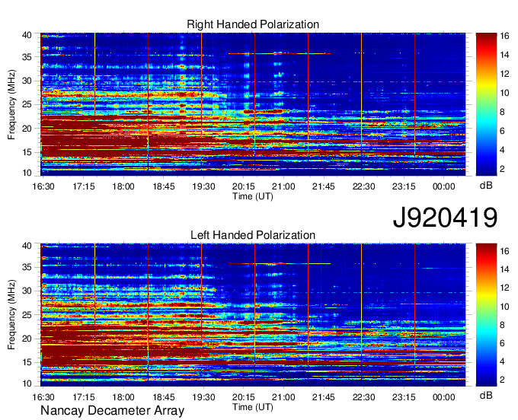Click the 10 MHz tick of the Left Handed plot
Screen dimensions: 518x420
coord(27,383)
